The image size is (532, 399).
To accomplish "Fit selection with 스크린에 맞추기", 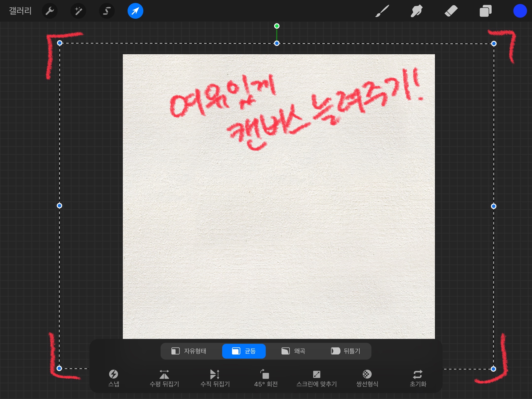I will [x=316, y=378].
